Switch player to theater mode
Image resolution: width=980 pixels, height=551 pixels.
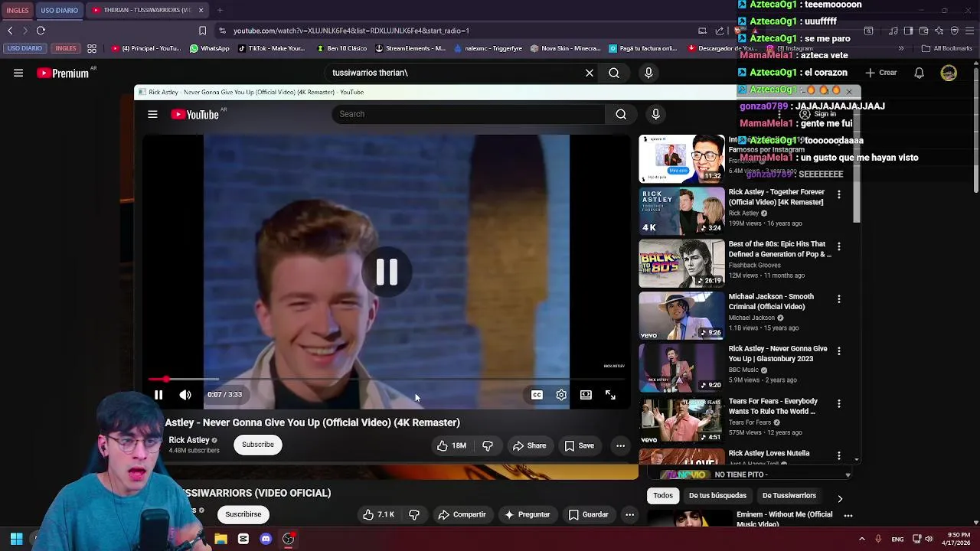tap(586, 395)
